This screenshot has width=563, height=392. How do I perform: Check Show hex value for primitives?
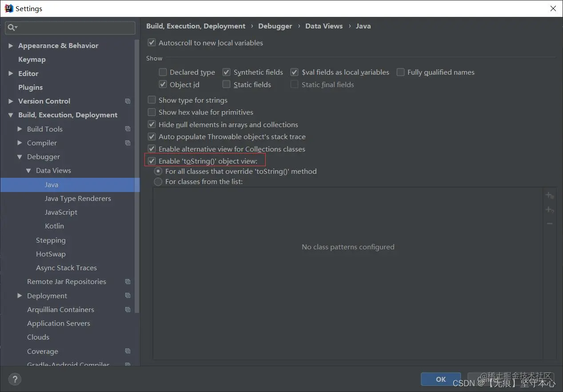(152, 112)
